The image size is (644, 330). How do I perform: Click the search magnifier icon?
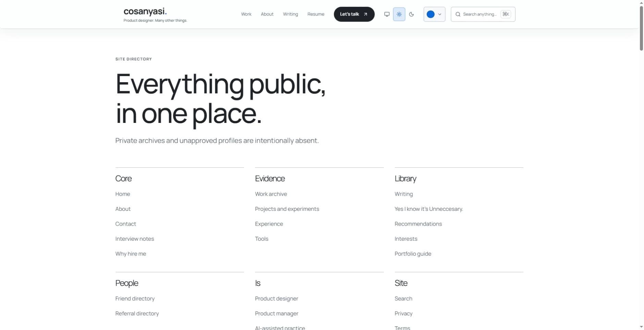pos(458,14)
